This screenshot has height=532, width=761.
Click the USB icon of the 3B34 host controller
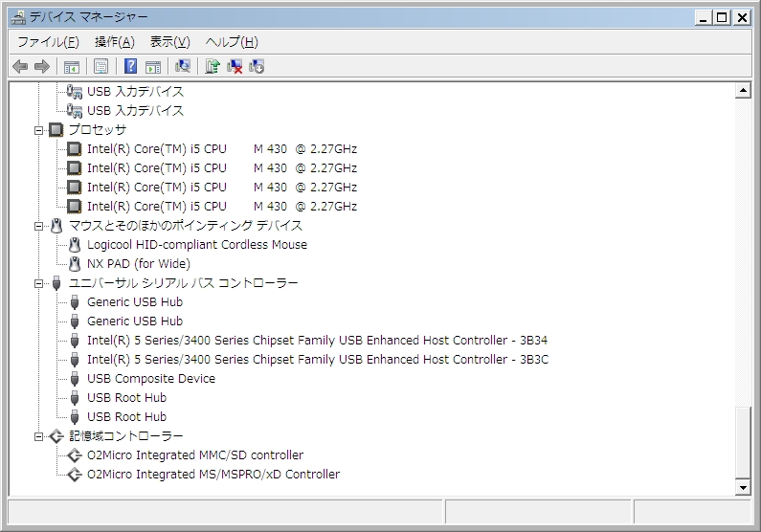click(x=75, y=341)
